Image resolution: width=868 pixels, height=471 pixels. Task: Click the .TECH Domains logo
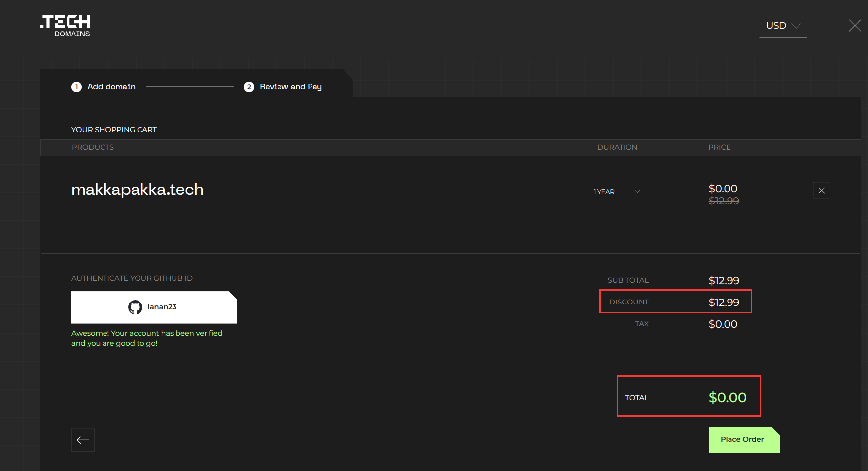tap(65, 26)
